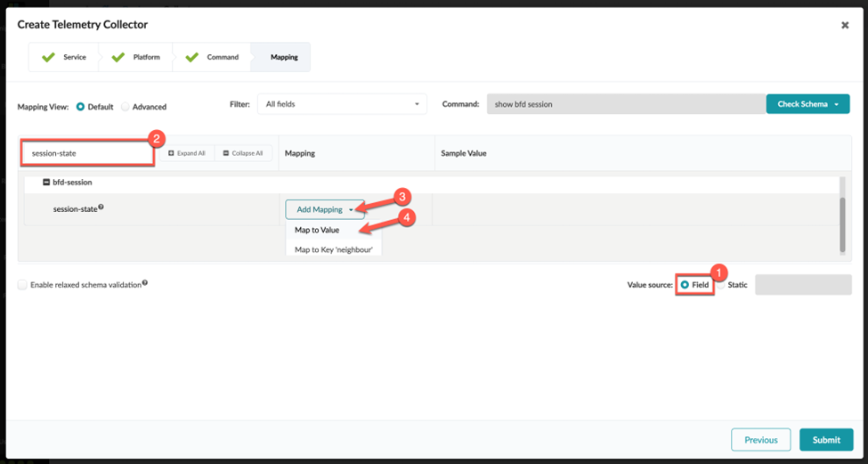Click the show bfd session command field
The width and height of the screenshot is (868, 464).
(626, 104)
